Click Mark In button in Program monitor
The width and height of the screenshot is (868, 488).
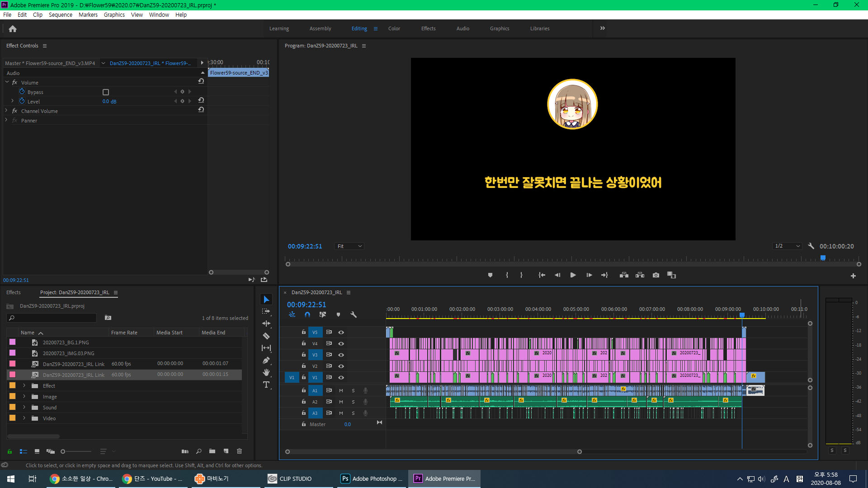pos(507,275)
